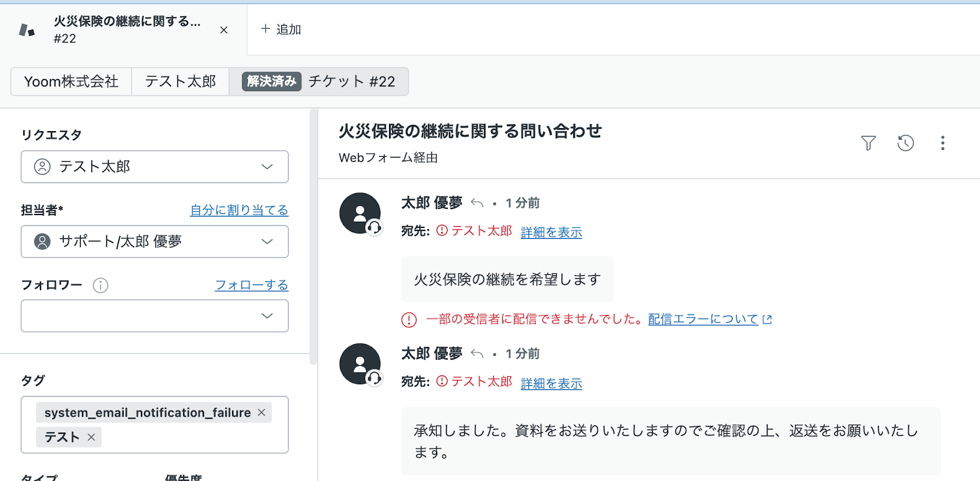Click the info icon beside フォロワー
The height and width of the screenshot is (481, 980).
pyautogui.click(x=100, y=285)
